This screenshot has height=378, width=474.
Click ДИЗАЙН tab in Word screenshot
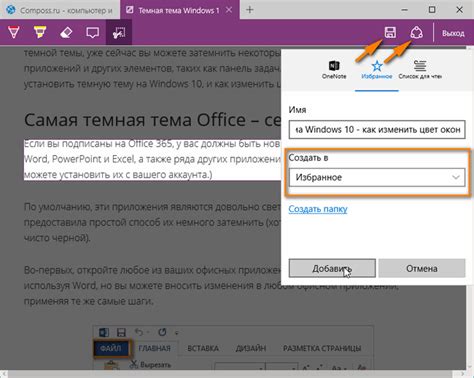click(251, 348)
